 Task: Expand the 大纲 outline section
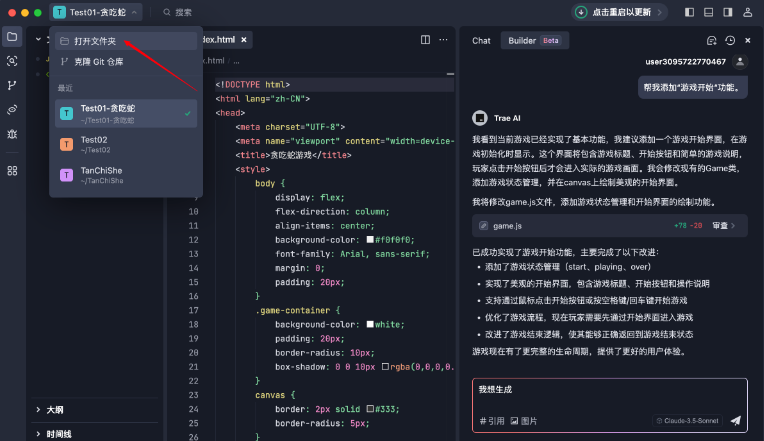[55, 410]
